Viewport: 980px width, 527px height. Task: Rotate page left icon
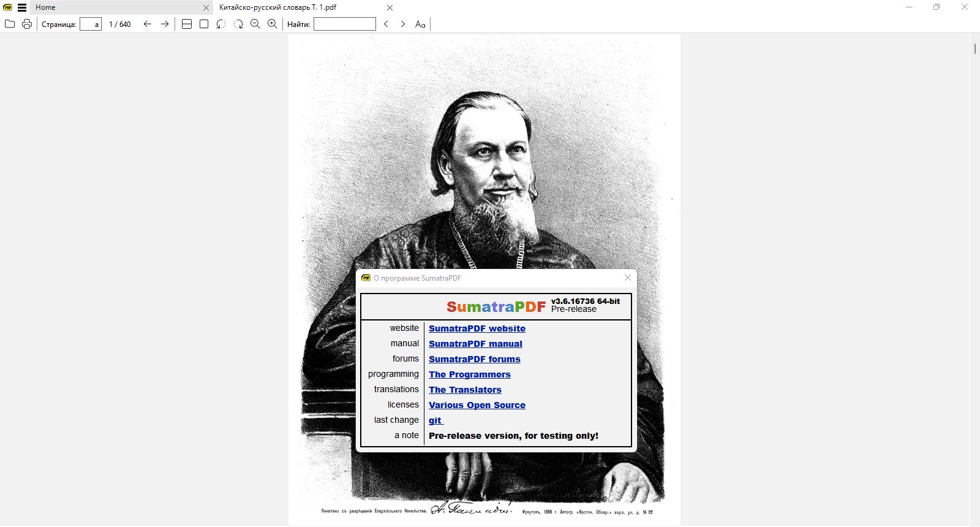[x=221, y=24]
